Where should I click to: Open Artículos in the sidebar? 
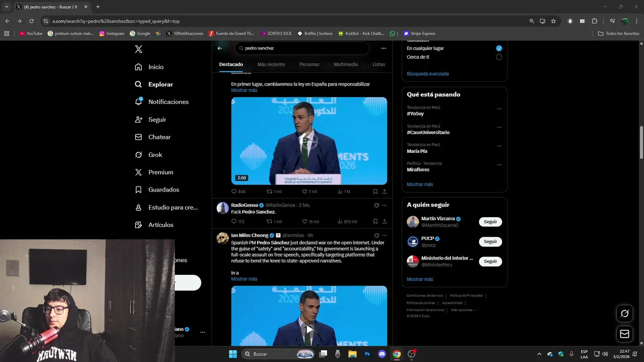[154, 225]
